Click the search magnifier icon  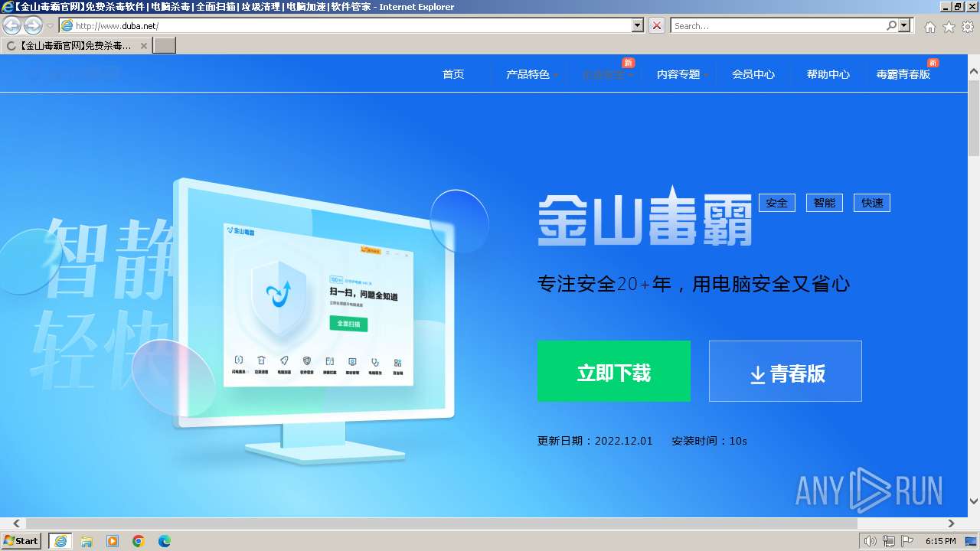tap(891, 25)
